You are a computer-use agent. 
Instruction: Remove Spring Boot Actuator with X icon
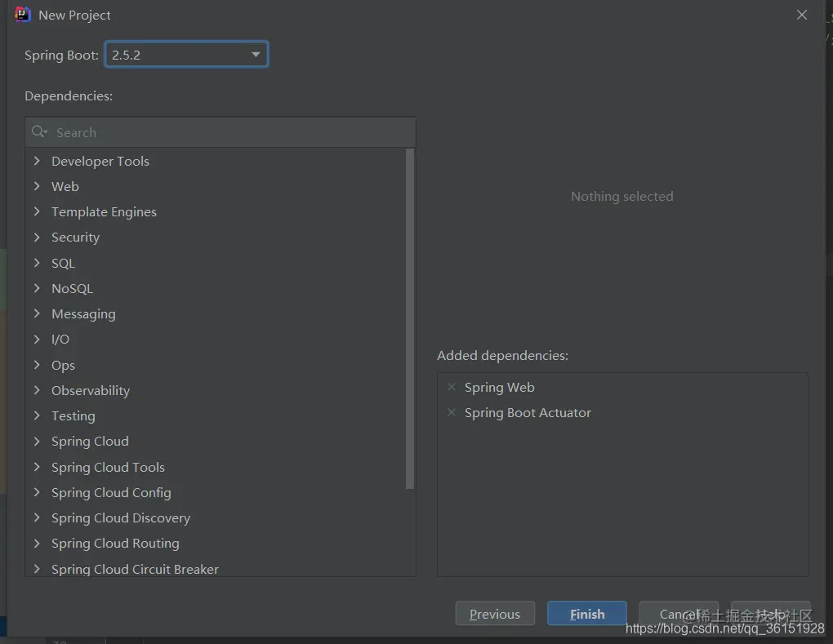(x=452, y=412)
